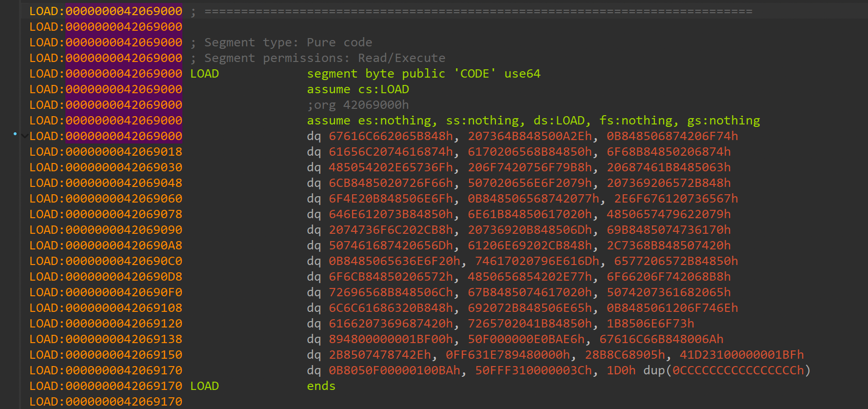Select value 2E6F676120736567h

click(x=676, y=199)
